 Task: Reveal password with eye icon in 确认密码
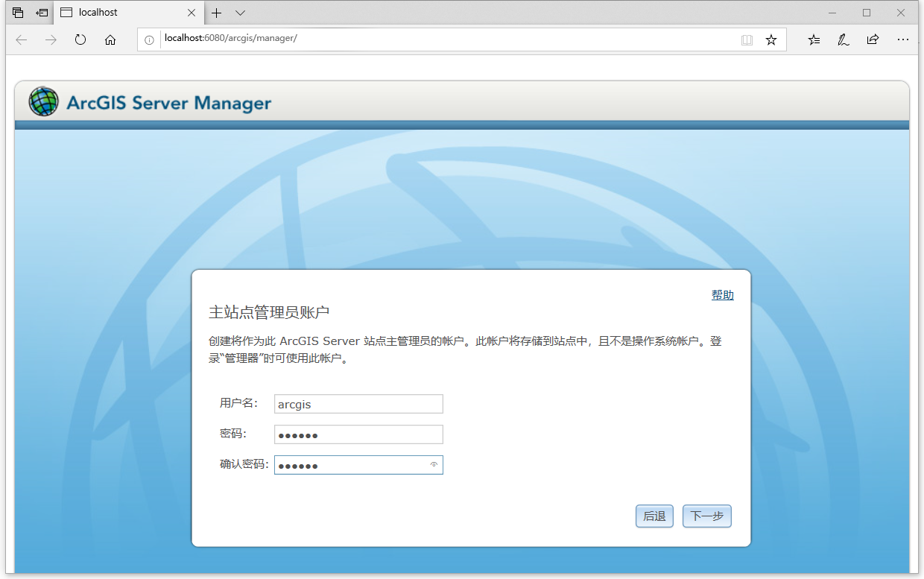434,464
